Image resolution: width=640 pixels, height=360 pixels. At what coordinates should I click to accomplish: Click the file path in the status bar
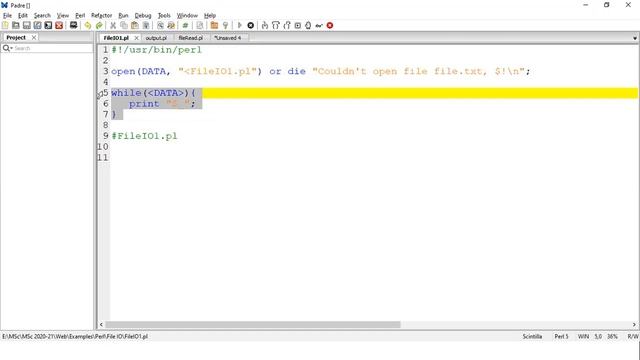(x=75, y=337)
